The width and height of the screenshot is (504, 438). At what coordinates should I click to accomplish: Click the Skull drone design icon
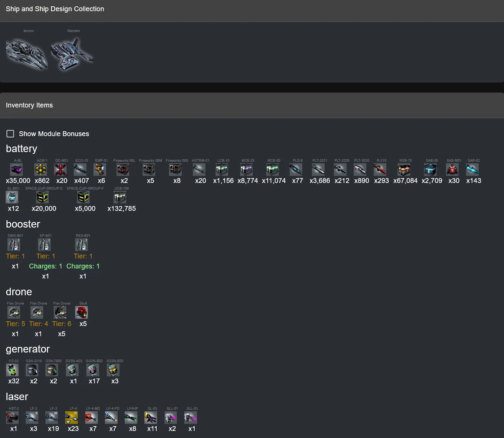[82, 312]
